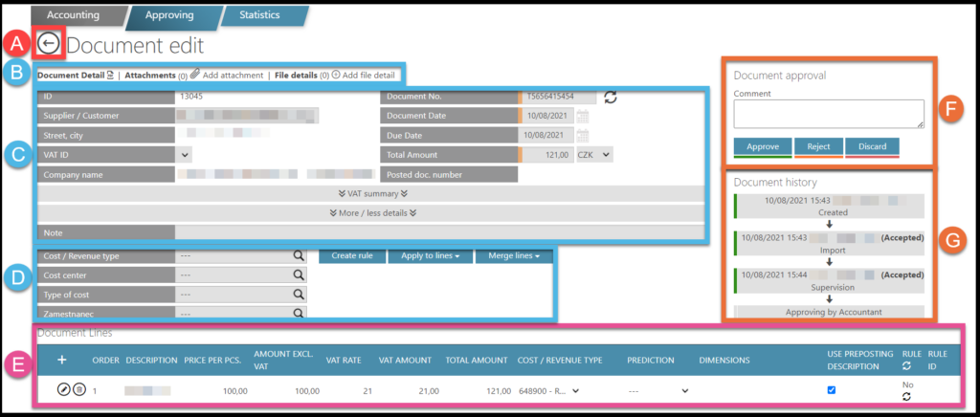Click the Add attachment link
Viewport: 980px width, 417px height.
233,75
